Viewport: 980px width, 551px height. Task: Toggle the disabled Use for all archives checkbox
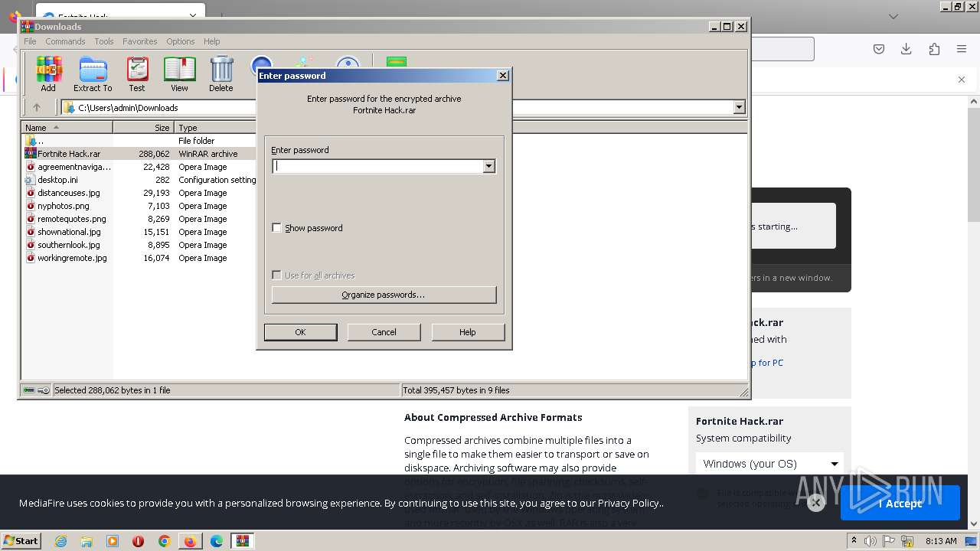276,275
